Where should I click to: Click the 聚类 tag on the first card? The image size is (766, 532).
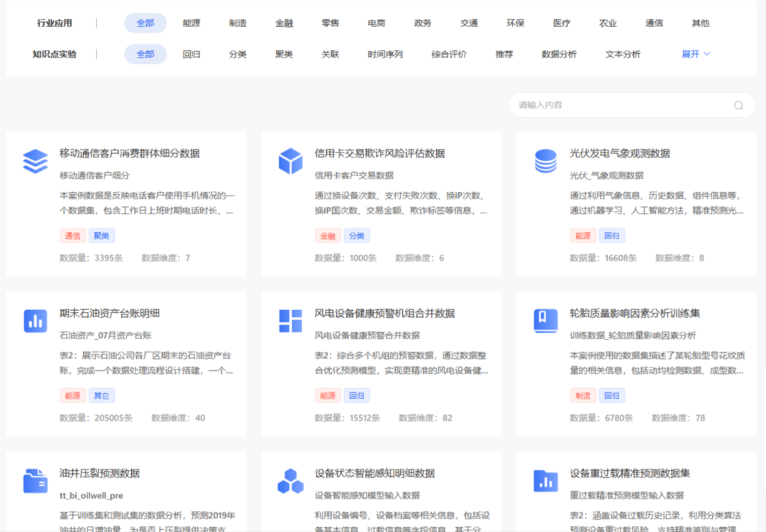tap(101, 235)
